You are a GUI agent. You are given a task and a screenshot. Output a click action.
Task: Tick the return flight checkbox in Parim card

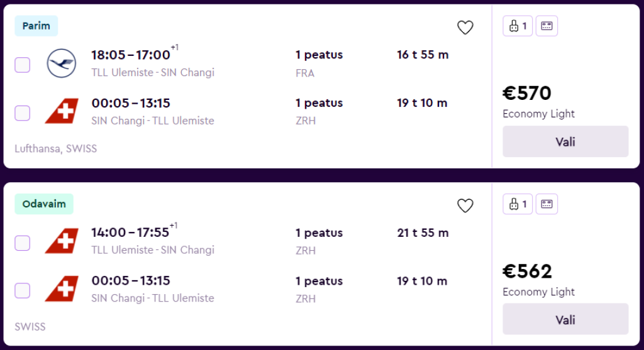click(23, 113)
